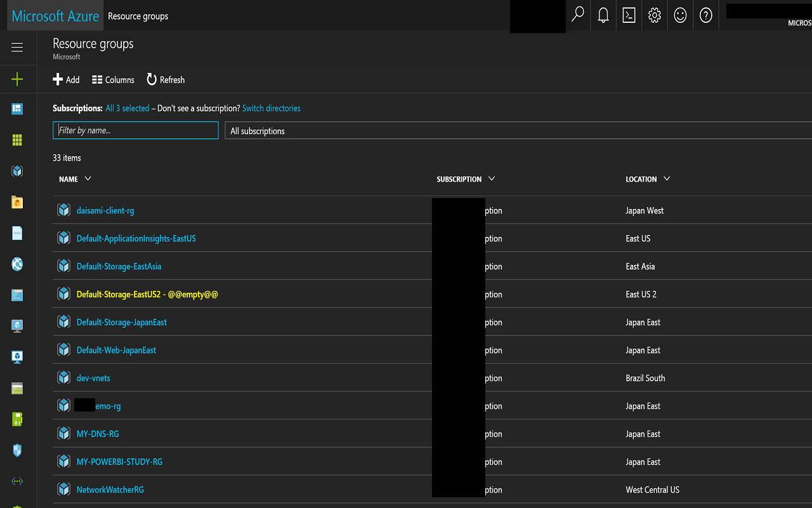This screenshot has width=812, height=508.
Task: Launch Cloud Shell from the top bar
Action: (x=629, y=15)
